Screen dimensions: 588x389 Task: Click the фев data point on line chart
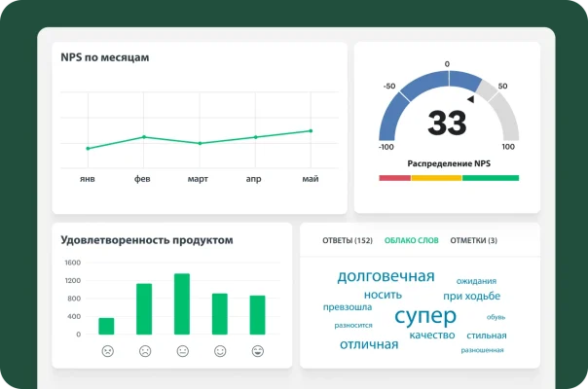[144, 137]
